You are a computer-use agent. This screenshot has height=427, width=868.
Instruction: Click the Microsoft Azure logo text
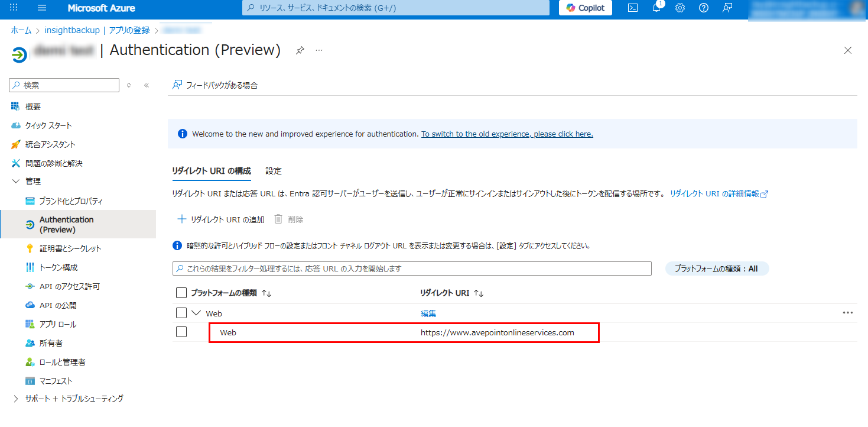coord(101,8)
